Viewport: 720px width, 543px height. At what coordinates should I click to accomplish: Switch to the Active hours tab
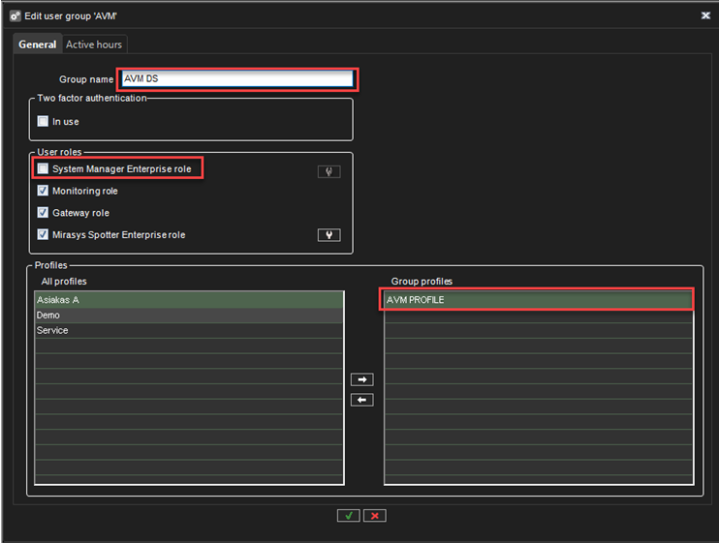[94, 45]
